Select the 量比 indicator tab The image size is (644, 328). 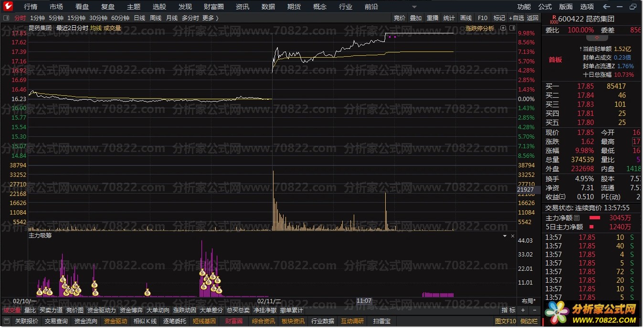pos(30,310)
